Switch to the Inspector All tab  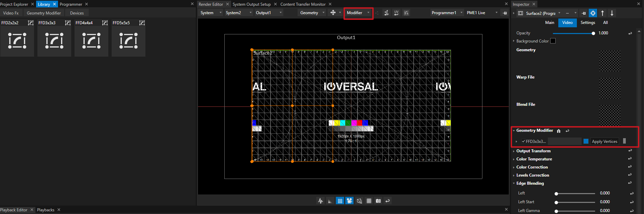point(606,23)
